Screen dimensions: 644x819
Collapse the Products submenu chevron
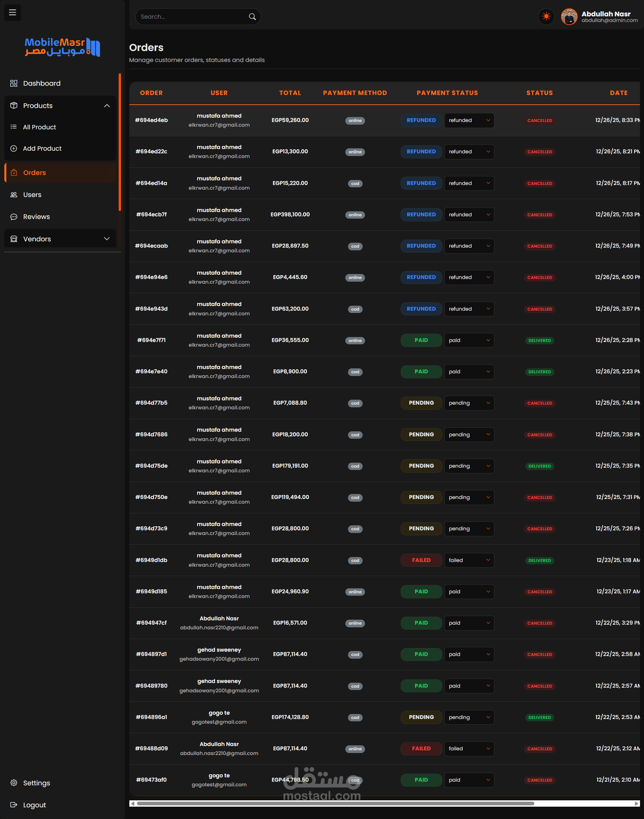(107, 106)
